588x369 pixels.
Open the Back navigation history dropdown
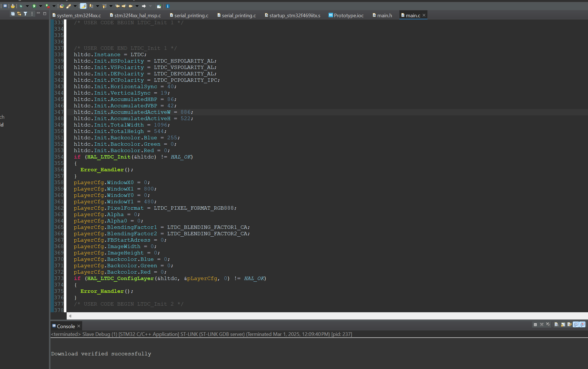[137, 6]
